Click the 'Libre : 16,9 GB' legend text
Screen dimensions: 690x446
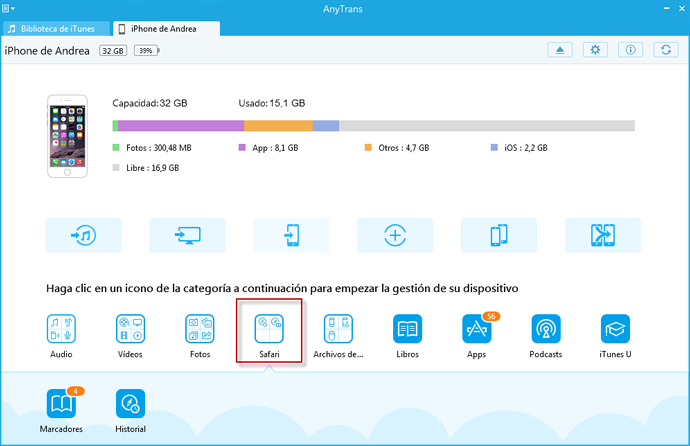(152, 168)
